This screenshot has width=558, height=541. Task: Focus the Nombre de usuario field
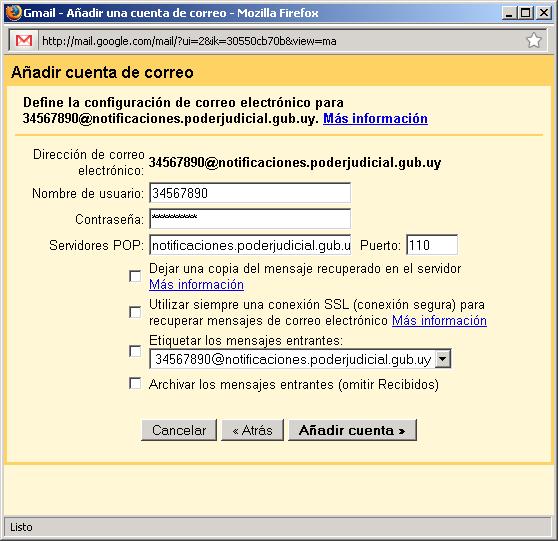coord(250,193)
